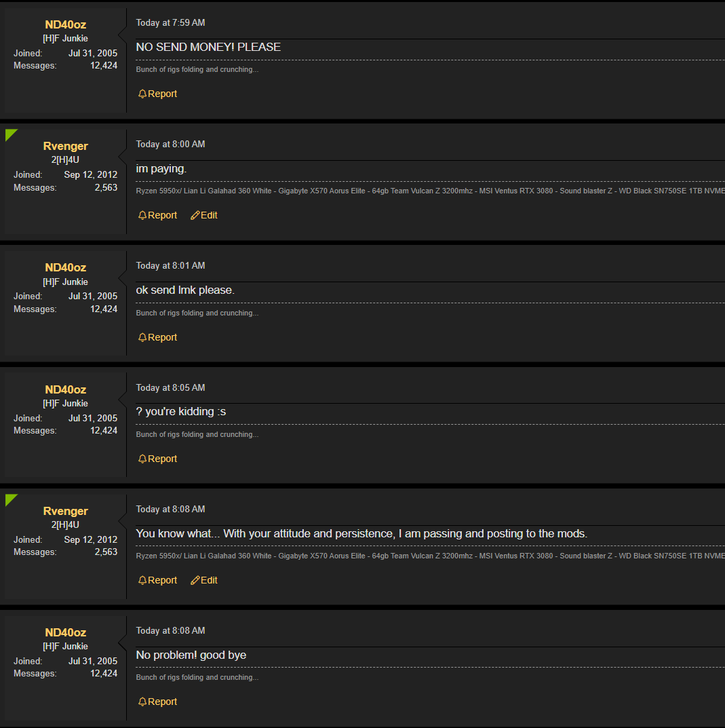Image resolution: width=725 pixels, height=728 pixels.
Task: Click the pencil Edit icon under "im paying."
Action: 195,216
